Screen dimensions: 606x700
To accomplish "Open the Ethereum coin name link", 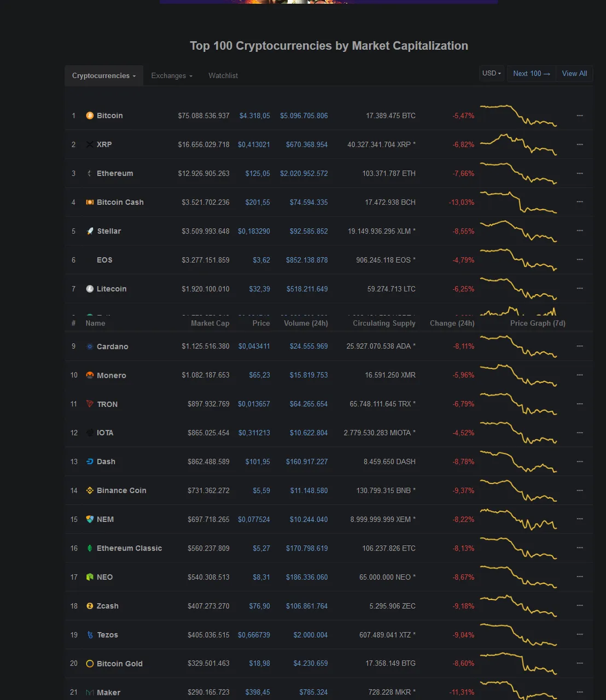I will pos(115,173).
